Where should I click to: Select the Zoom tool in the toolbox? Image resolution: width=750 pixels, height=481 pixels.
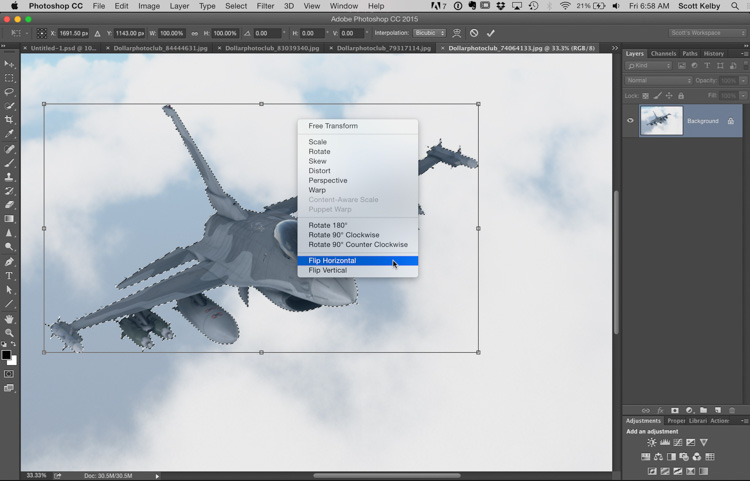(x=10, y=333)
